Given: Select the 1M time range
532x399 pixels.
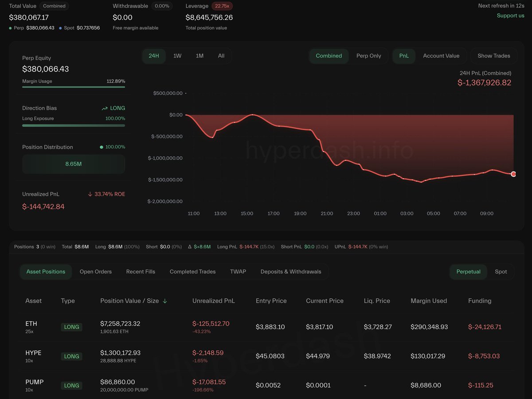Looking at the screenshot, I should [x=199, y=56].
